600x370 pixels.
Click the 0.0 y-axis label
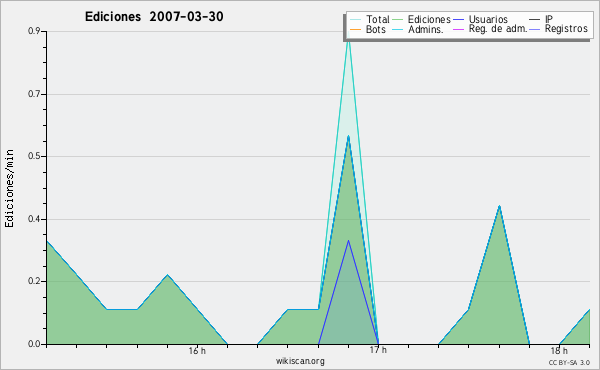tap(34, 344)
